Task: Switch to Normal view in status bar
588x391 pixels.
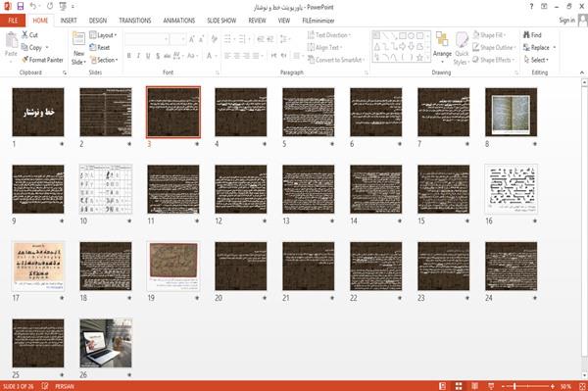Action: click(443, 386)
